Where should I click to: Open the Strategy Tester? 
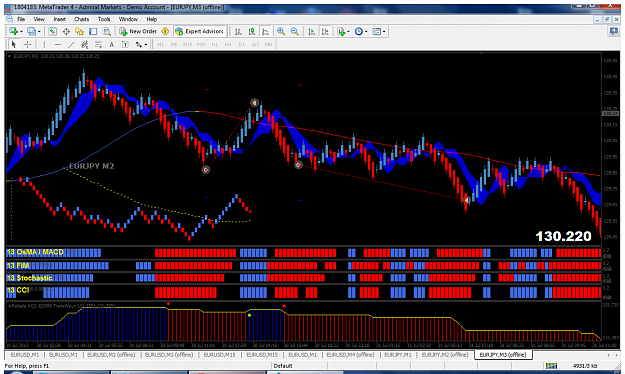pos(107,31)
